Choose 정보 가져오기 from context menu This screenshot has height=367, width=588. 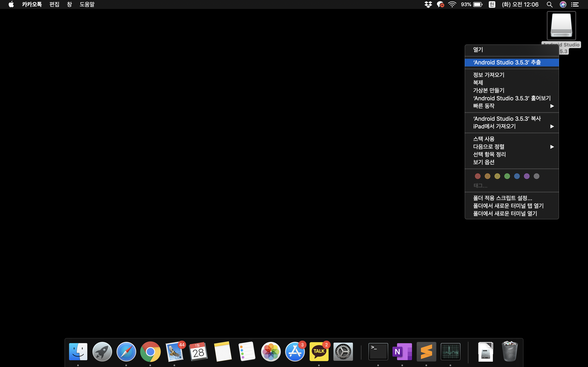pos(489,75)
